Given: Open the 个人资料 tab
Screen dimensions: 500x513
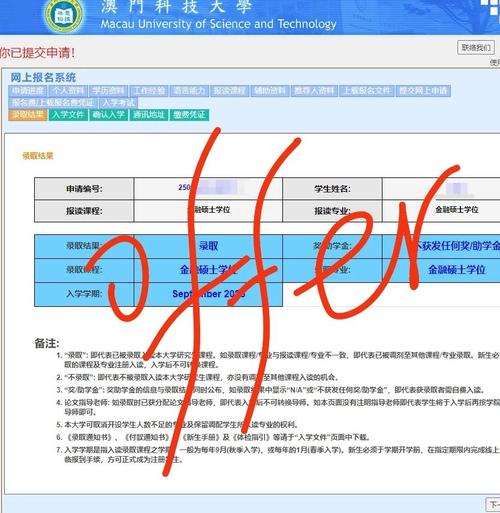Looking at the screenshot, I should point(68,91).
